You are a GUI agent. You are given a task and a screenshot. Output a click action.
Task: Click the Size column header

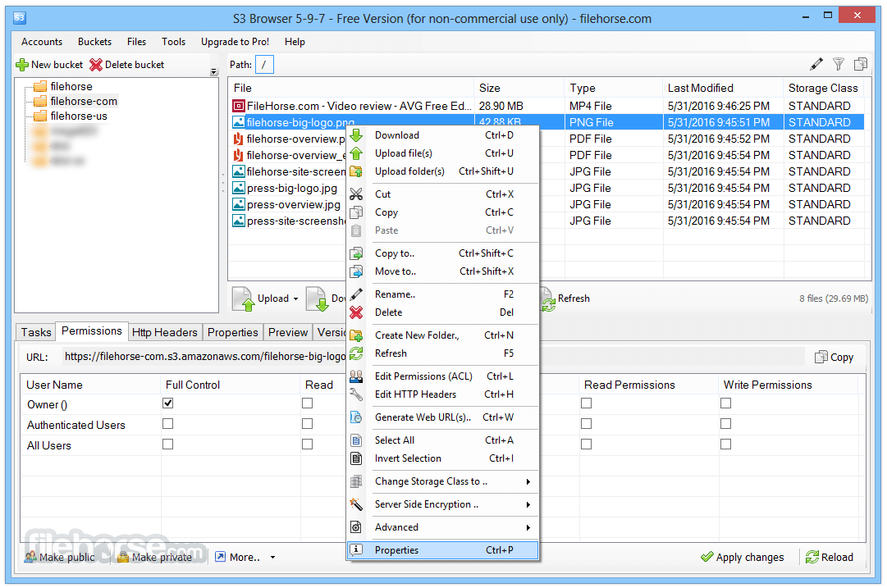519,89
